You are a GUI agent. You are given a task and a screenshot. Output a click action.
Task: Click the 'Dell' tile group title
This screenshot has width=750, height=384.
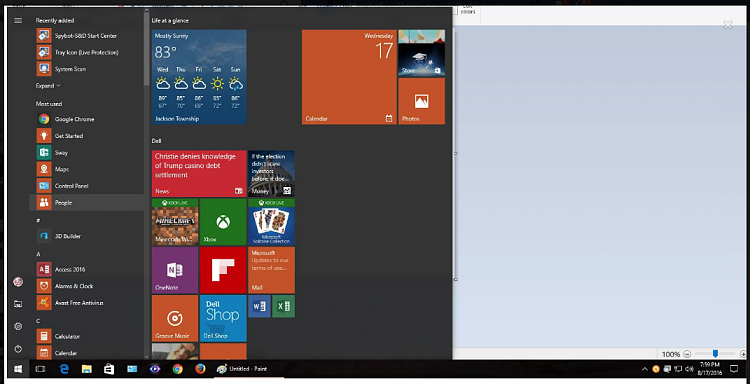click(x=156, y=141)
